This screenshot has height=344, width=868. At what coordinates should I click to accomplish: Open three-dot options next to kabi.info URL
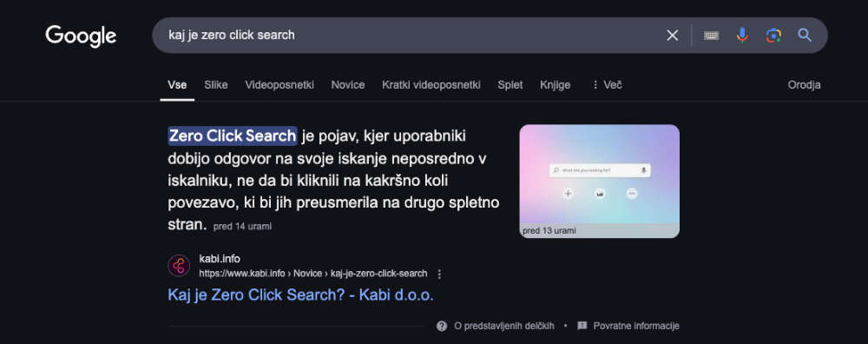click(x=439, y=274)
